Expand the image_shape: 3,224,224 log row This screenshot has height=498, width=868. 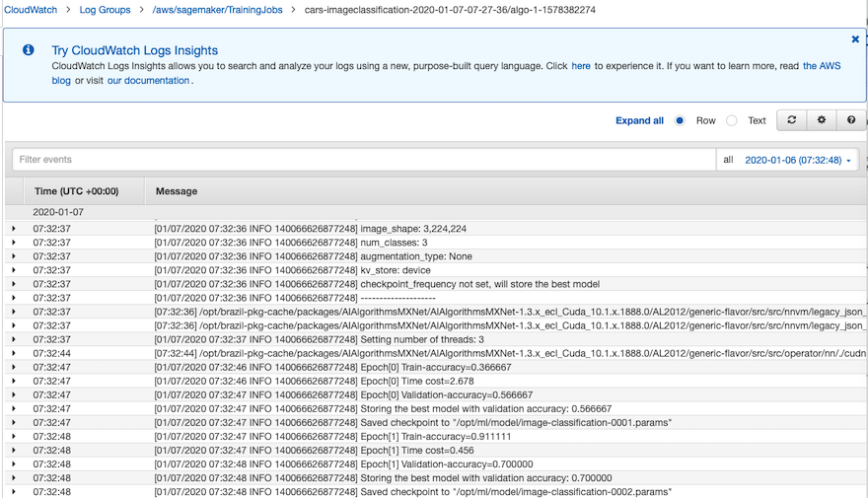pos(14,229)
